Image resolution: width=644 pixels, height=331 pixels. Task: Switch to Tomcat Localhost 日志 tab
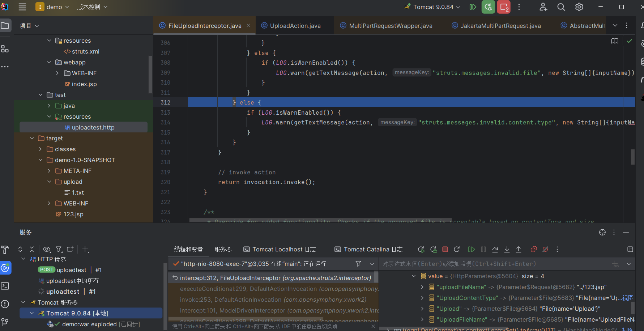[280, 249]
